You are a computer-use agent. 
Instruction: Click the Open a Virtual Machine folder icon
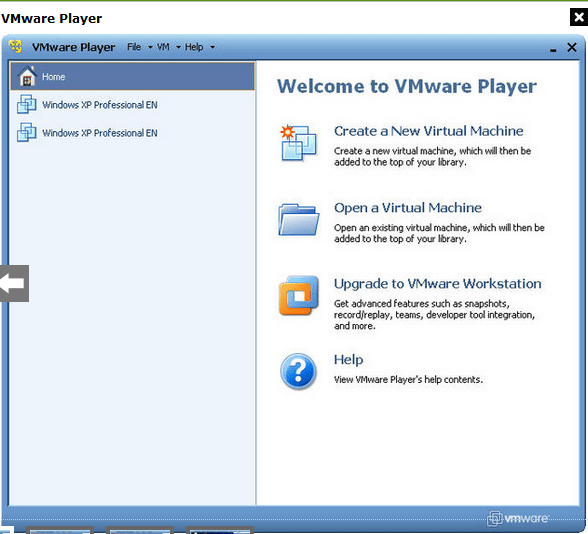[x=298, y=219]
